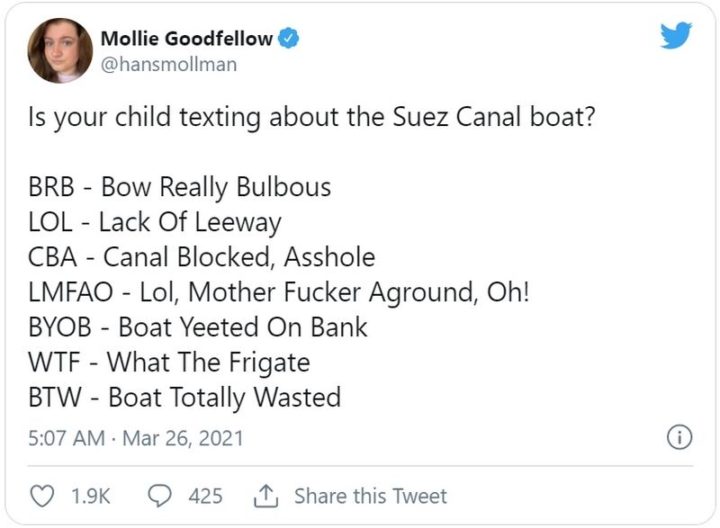Click the WTF - What The Frigate line
The width and height of the screenshot is (720, 528).
[169, 362]
